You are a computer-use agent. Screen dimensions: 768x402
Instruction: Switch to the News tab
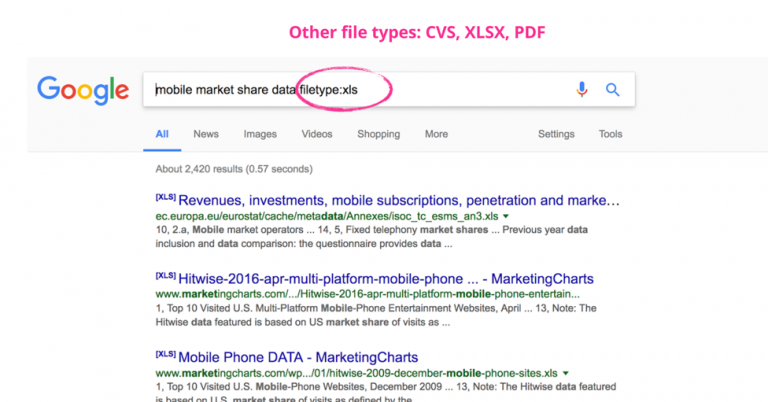(x=206, y=134)
